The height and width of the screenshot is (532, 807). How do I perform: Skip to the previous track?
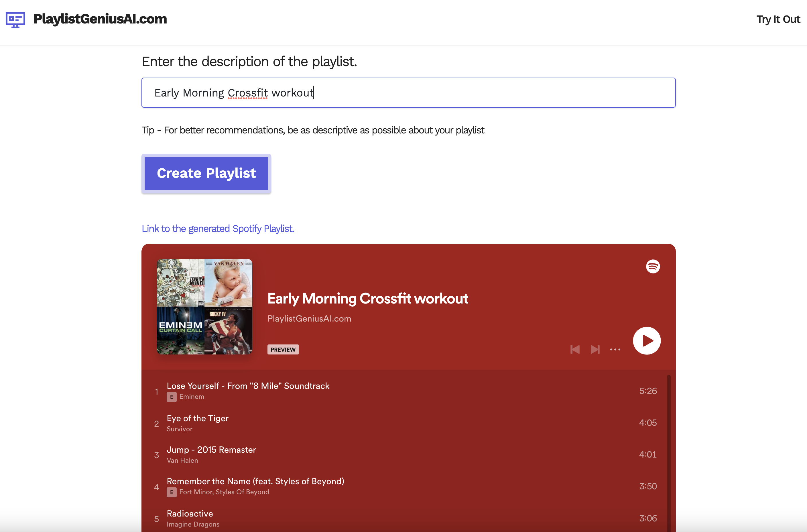click(x=575, y=349)
